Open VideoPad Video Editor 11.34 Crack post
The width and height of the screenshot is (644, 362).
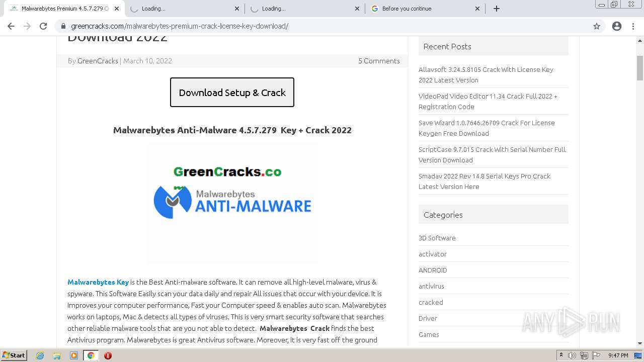[488, 102]
